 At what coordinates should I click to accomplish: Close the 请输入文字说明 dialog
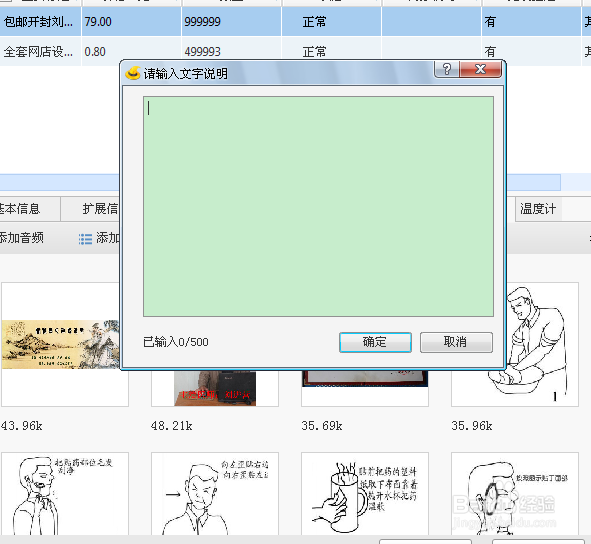(x=481, y=69)
